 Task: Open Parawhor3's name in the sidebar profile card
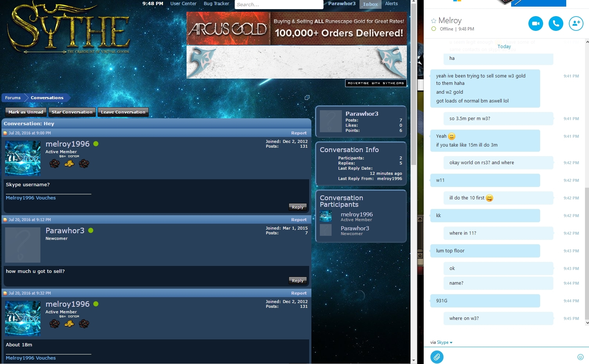362,114
